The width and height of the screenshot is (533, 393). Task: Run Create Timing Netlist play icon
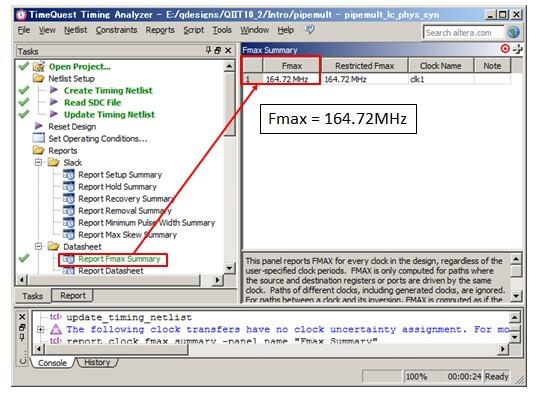pyautogui.click(x=54, y=90)
